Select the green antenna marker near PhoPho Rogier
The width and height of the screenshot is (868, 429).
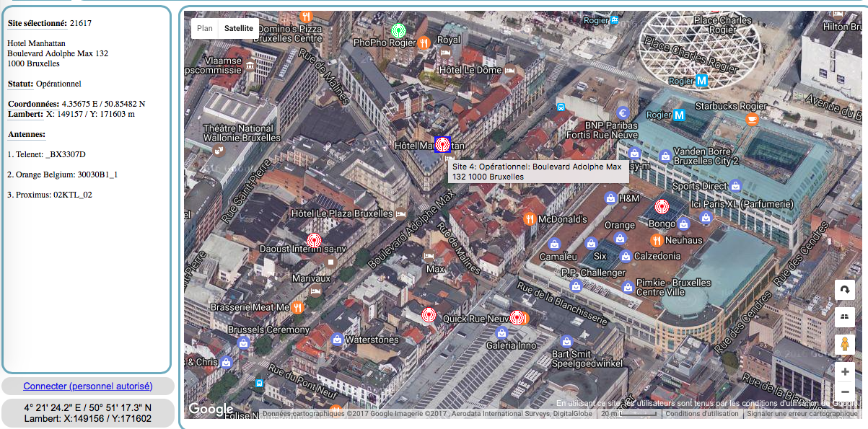coord(398,31)
